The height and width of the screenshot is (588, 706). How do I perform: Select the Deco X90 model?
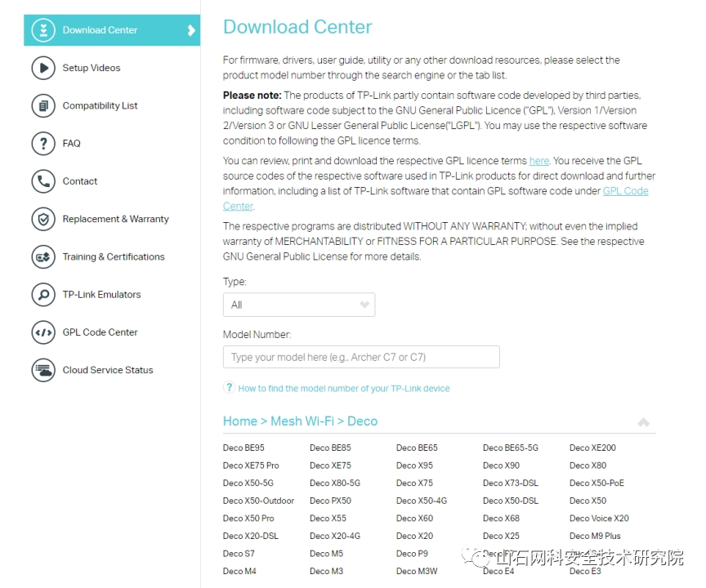tap(501, 465)
